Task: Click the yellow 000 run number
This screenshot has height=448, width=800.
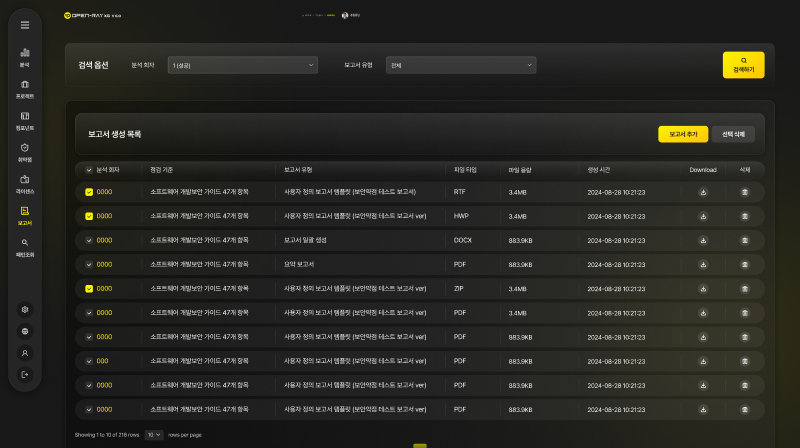Action: pos(102,361)
